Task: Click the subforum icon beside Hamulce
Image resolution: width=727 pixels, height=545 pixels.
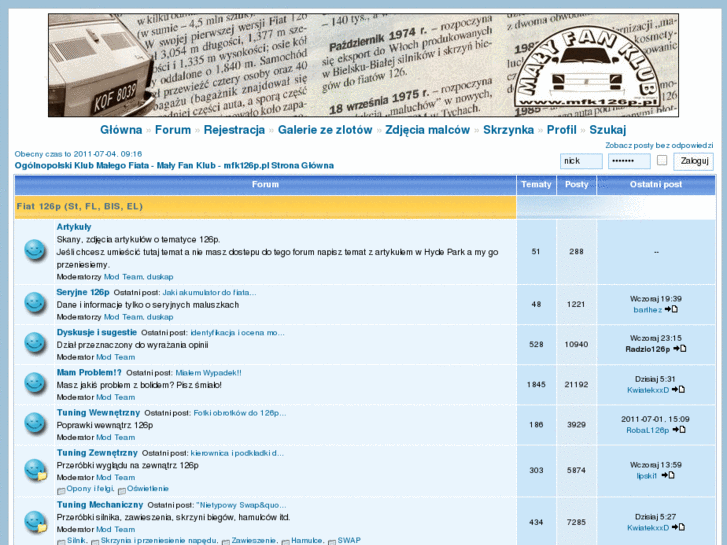Action: pos(286,542)
